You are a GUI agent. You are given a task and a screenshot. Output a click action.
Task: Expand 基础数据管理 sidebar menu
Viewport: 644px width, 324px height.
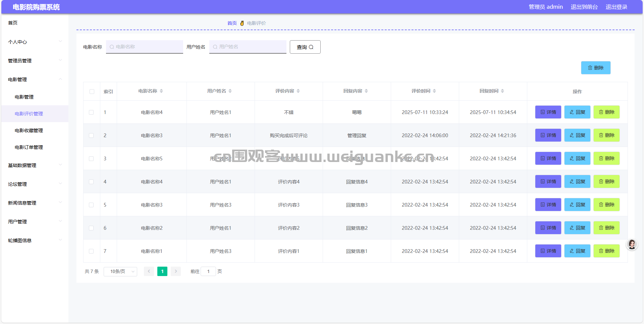point(35,165)
